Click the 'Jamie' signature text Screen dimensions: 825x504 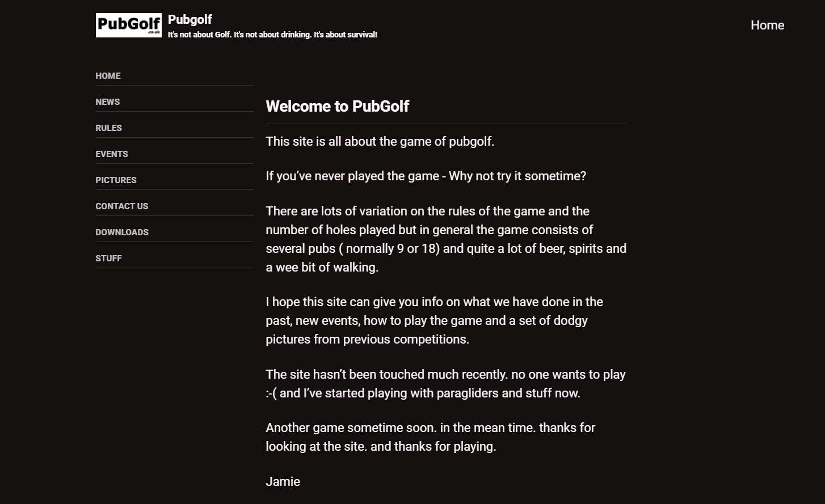tap(283, 481)
